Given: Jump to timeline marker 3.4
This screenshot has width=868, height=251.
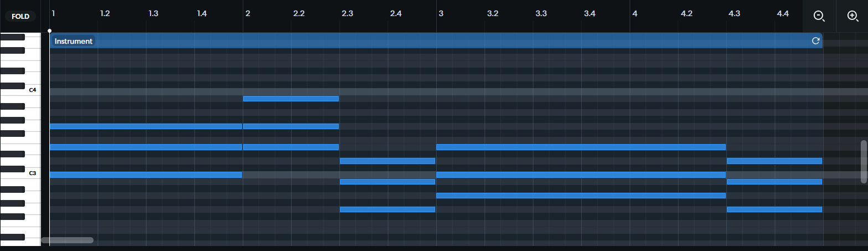Looking at the screenshot, I should point(590,13).
